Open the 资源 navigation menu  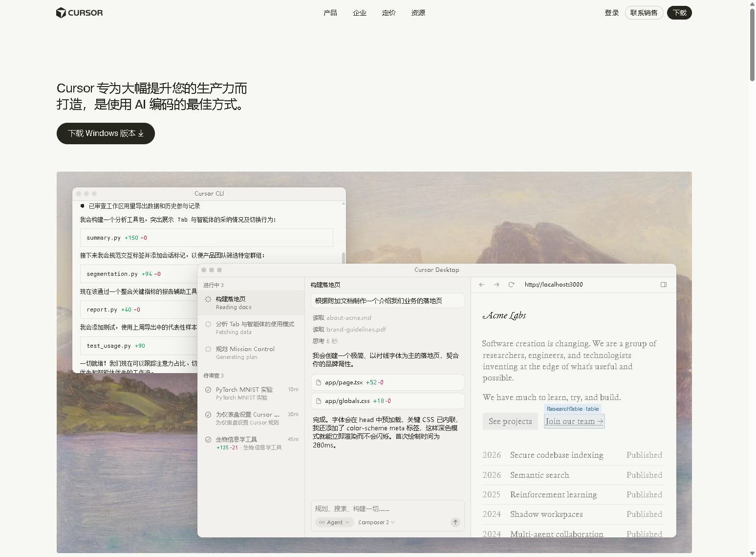point(418,13)
